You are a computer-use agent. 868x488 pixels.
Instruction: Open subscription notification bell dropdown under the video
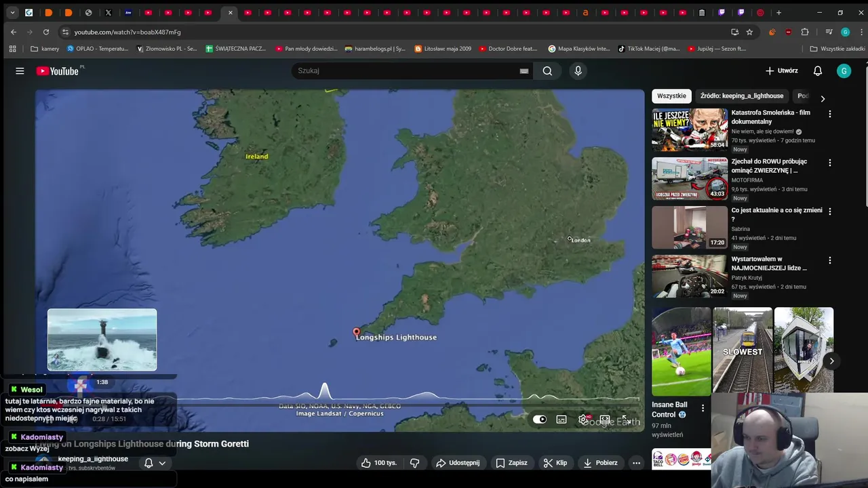coord(155,463)
